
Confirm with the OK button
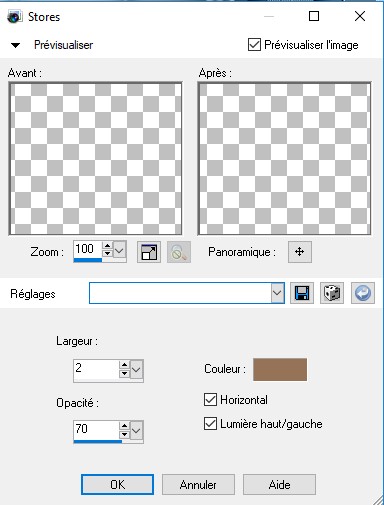pos(117,485)
